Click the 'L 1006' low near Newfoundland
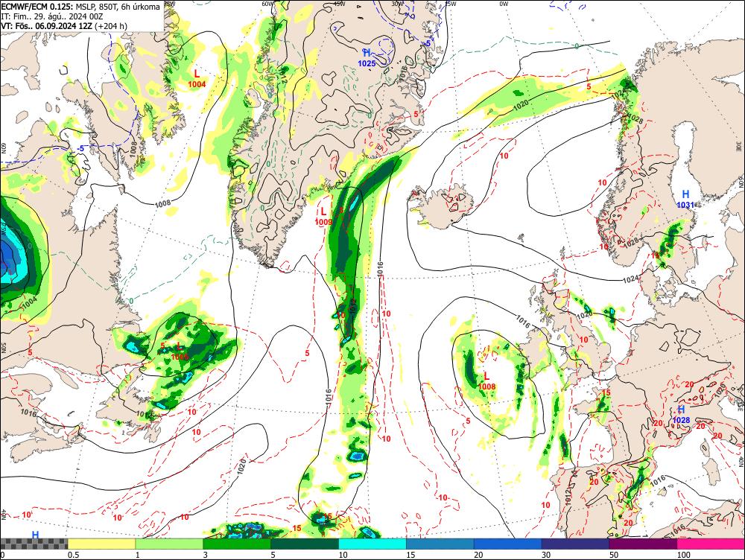This screenshot has width=745, height=560. [180, 351]
